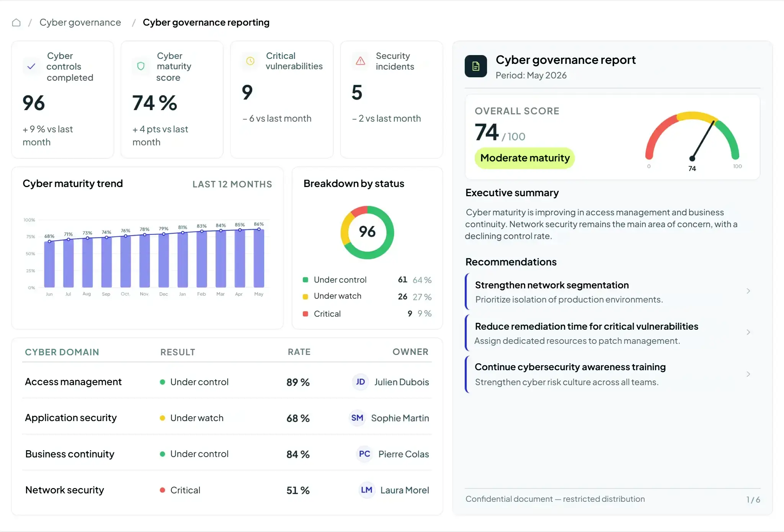Image resolution: width=784 pixels, height=532 pixels.
Task: Click the red Critical legend swatch
Action: click(305, 314)
